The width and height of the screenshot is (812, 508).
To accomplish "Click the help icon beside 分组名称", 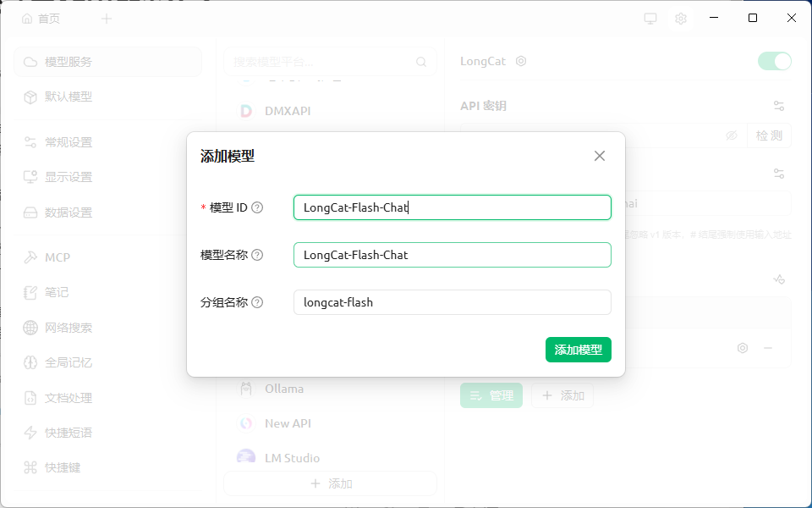I will point(257,303).
